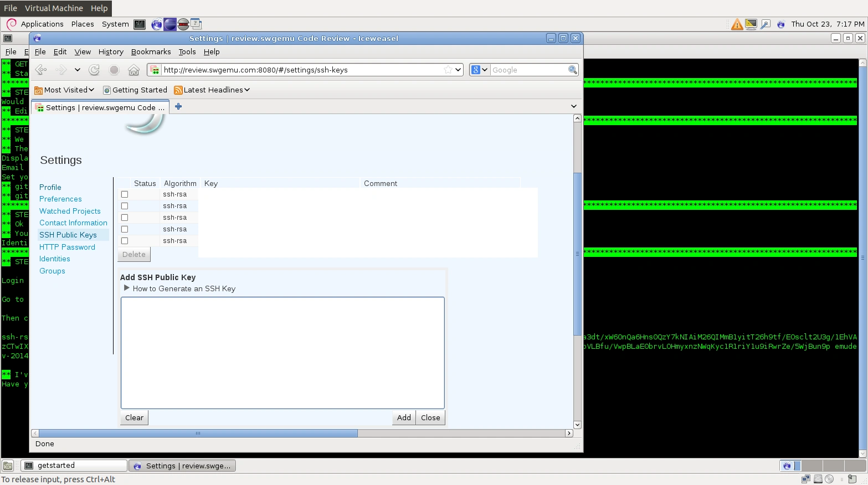Go to the home page
Screen dimensions: 868x485
coord(133,70)
